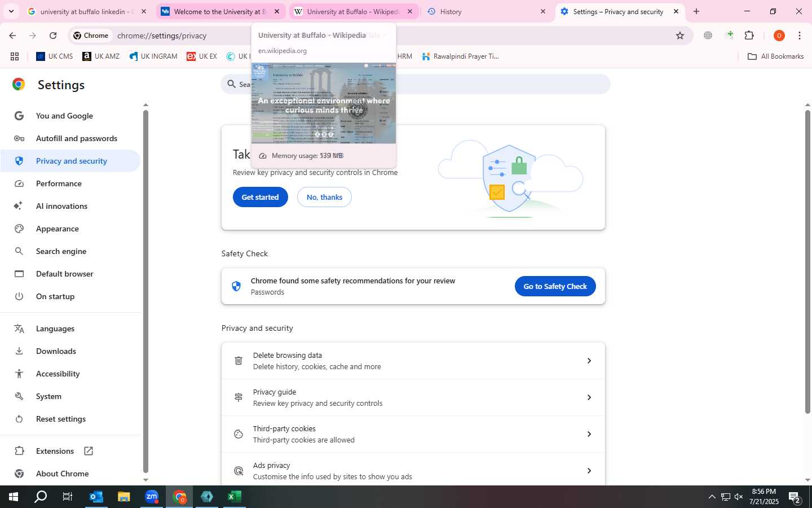Select Privacy and security in sidebar
The image size is (812, 508).
[x=70, y=161]
